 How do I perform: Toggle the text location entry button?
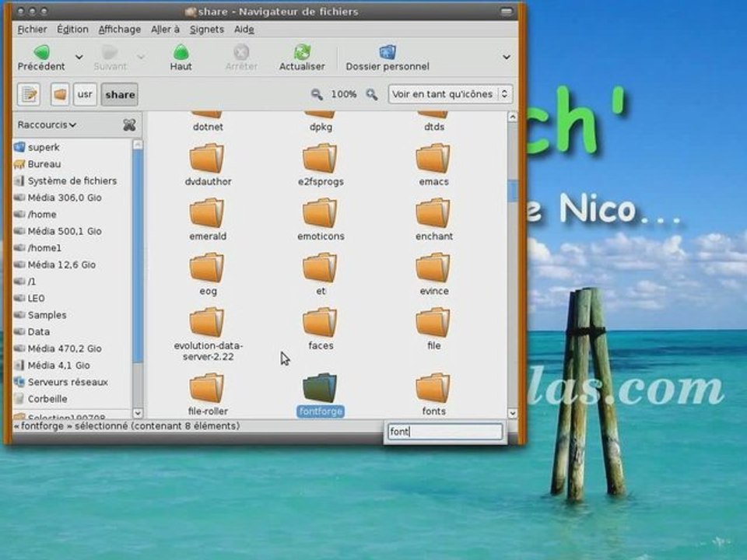tap(29, 94)
